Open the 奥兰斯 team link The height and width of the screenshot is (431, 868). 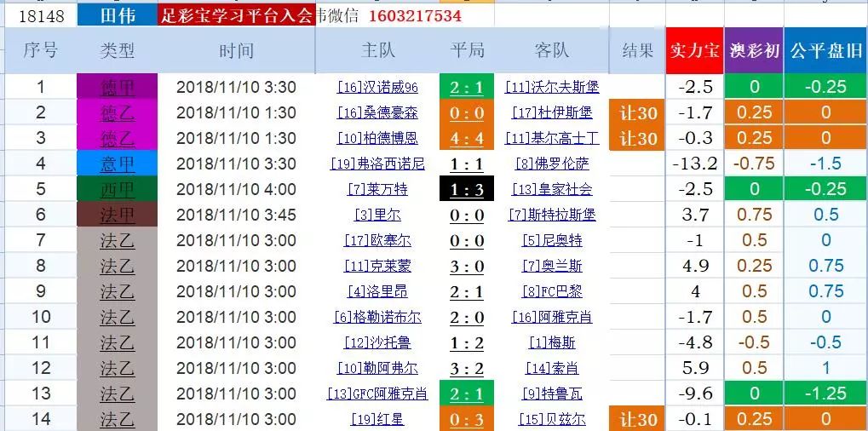(552, 266)
